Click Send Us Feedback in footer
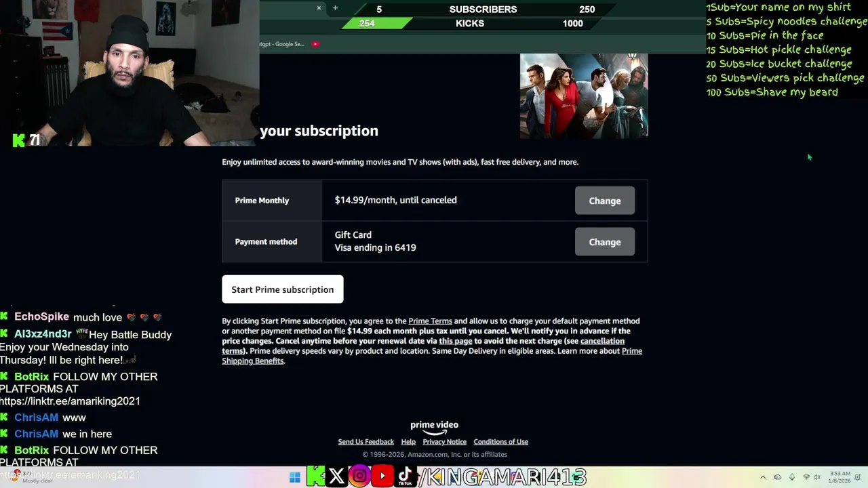The width and height of the screenshot is (868, 488). [x=366, y=442]
